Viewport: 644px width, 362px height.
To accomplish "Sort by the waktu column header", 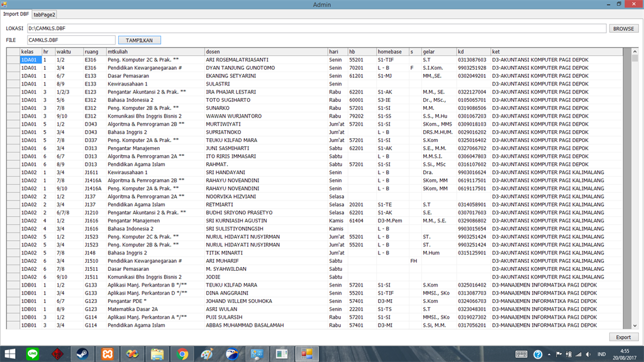I will [x=69, y=52].
